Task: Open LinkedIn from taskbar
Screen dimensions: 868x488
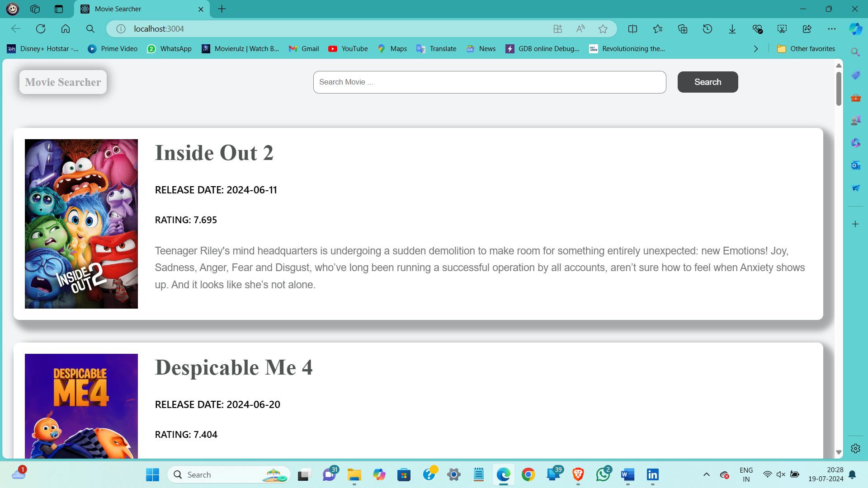Action: [x=652, y=474]
